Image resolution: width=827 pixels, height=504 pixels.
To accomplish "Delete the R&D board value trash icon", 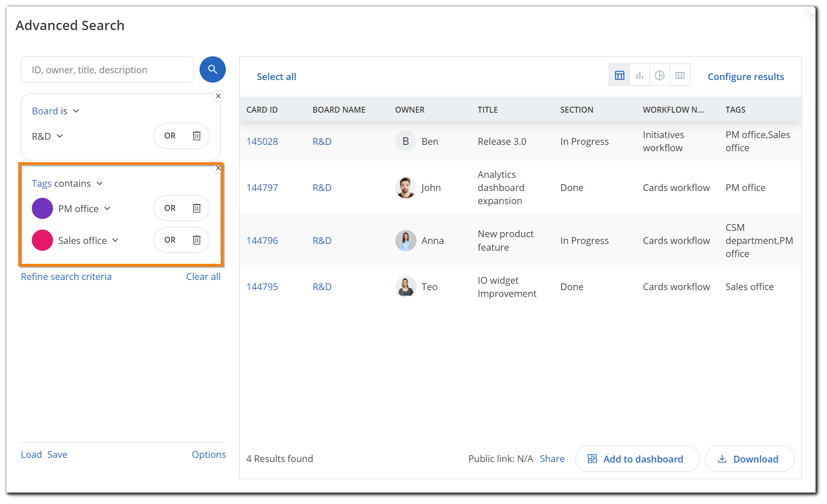I will 197,136.
